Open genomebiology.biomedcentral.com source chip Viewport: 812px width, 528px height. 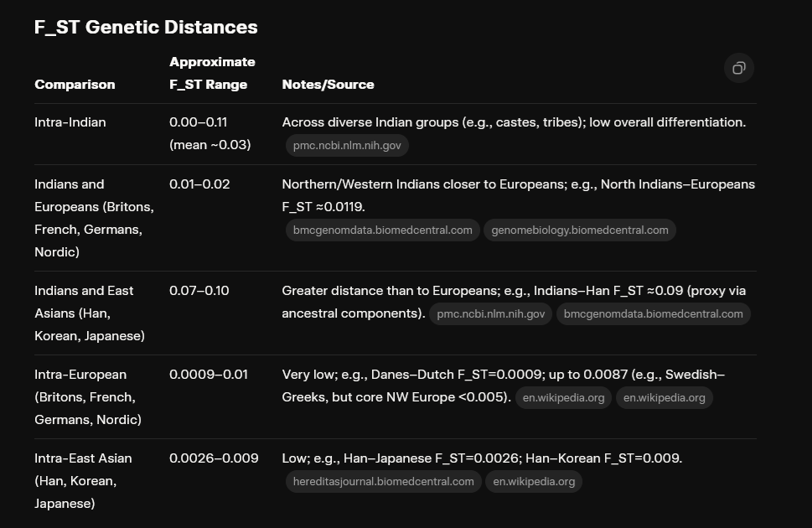(x=580, y=230)
